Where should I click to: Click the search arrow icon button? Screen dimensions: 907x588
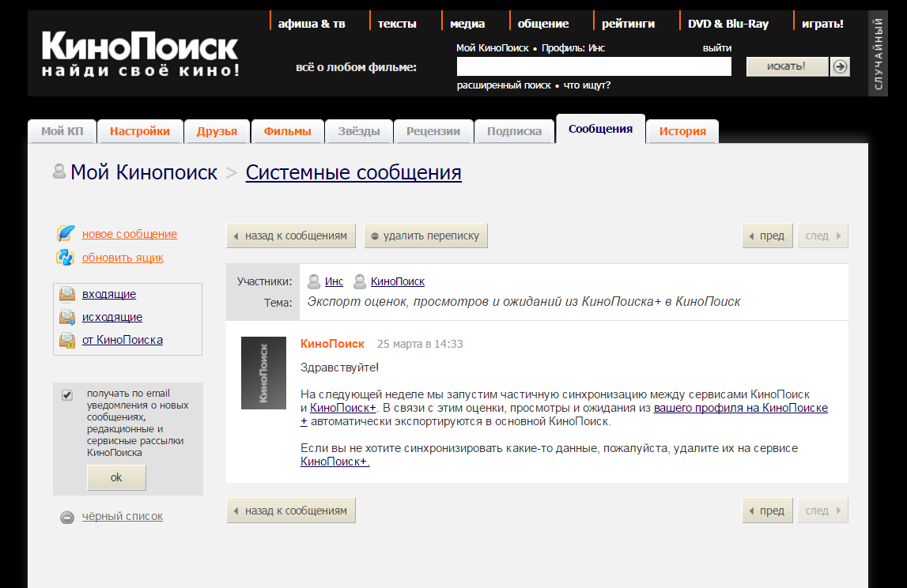pos(840,66)
